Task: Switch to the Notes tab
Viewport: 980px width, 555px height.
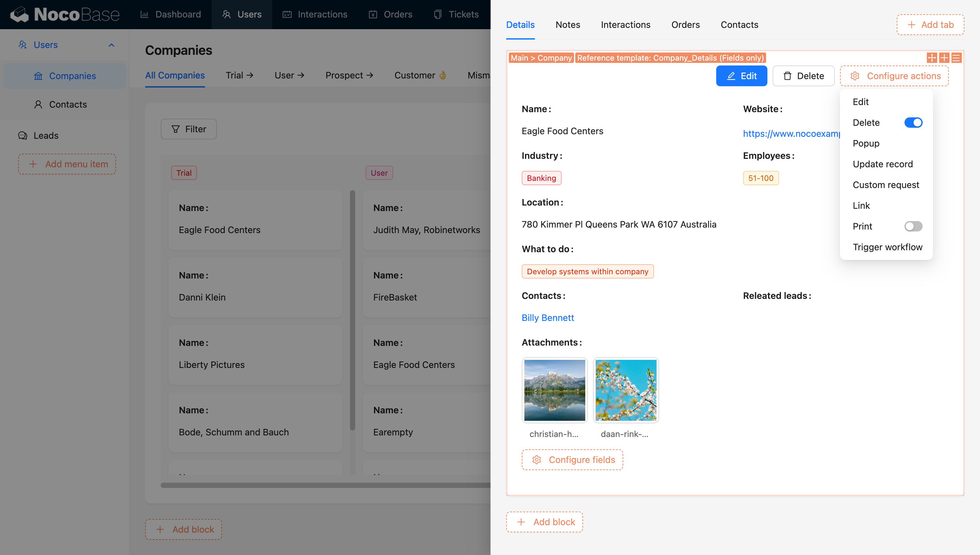Action: [x=568, y=25]
